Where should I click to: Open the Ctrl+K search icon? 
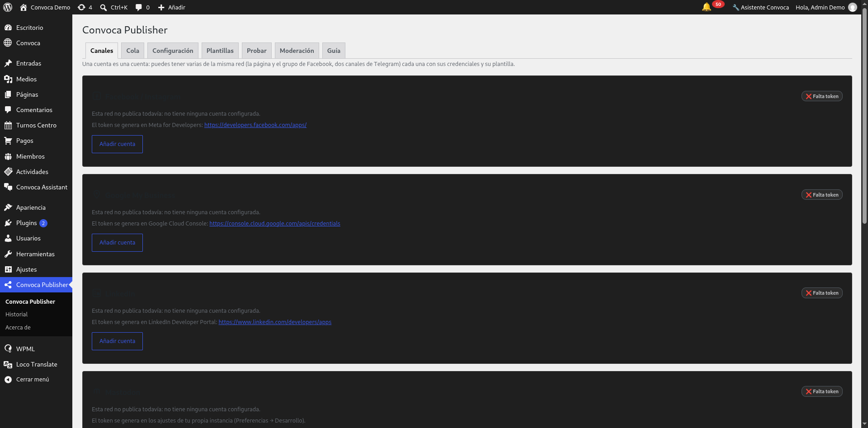point(104,7)
